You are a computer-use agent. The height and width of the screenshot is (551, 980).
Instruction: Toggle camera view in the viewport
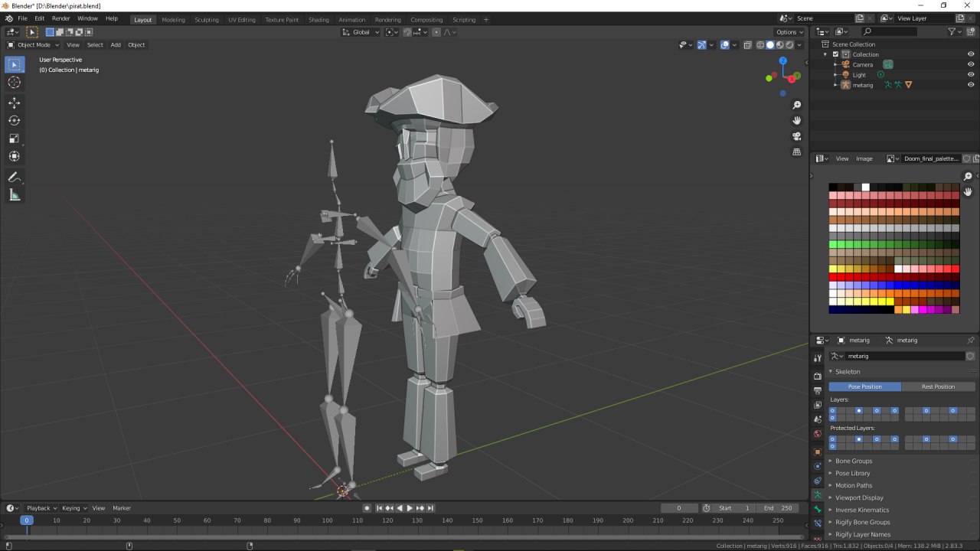(797, 136)
